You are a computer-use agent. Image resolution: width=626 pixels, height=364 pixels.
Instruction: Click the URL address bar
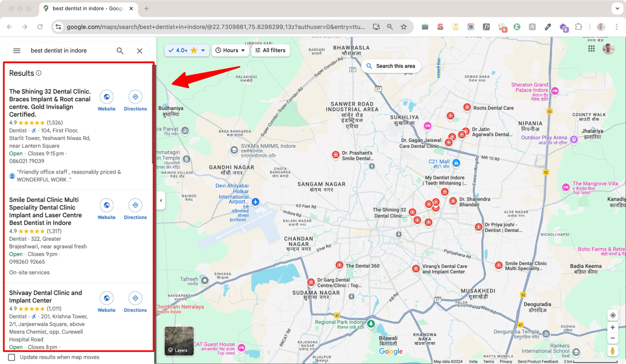click(215, 27)
